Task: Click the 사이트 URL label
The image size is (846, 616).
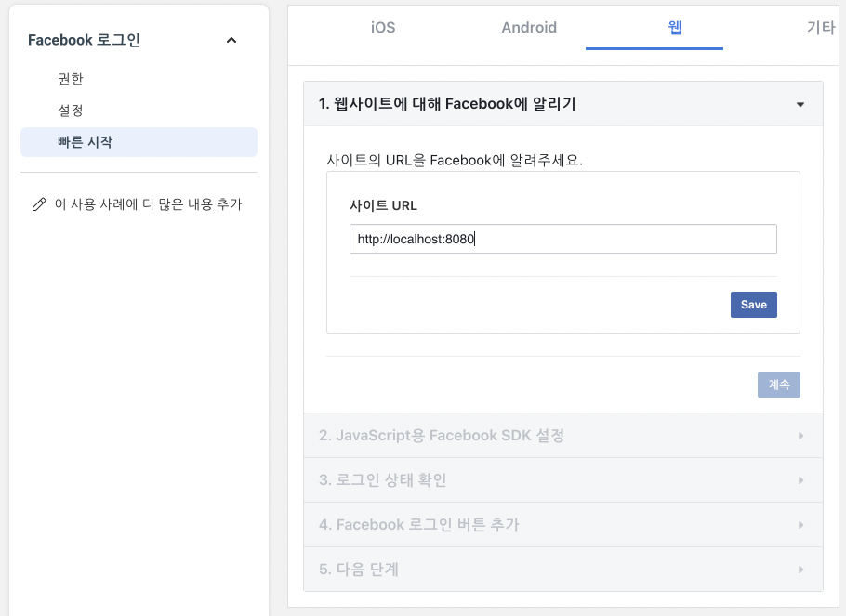Action: (x=383, y=205)
